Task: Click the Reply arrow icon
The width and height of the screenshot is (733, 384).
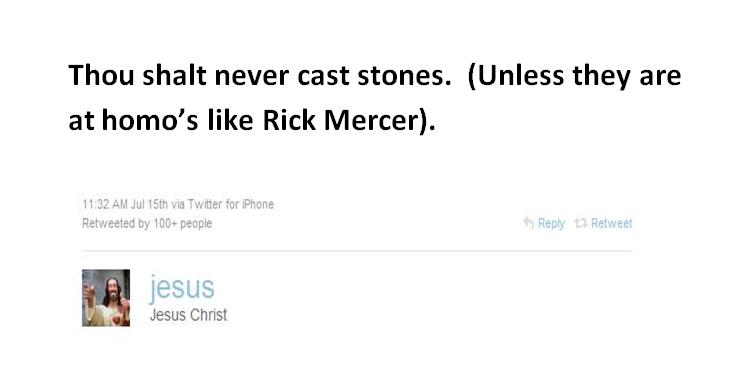Action: pos(528,223)
